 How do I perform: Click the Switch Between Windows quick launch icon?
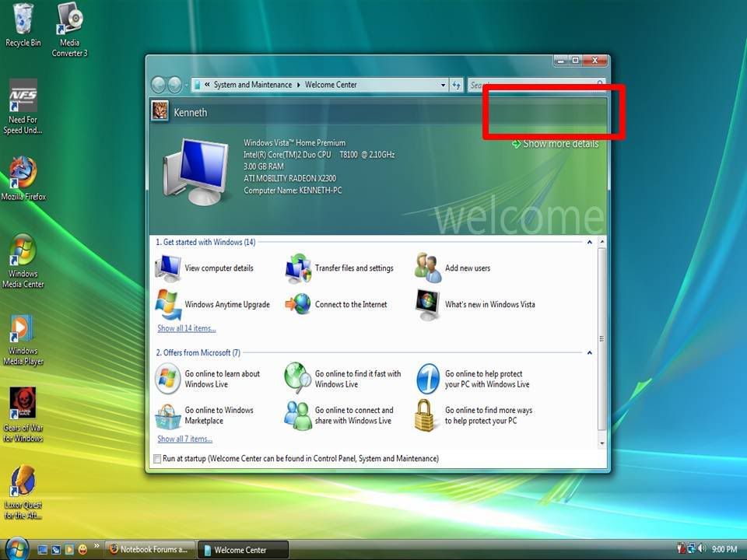pyautogui.click(x=56, y=550)
